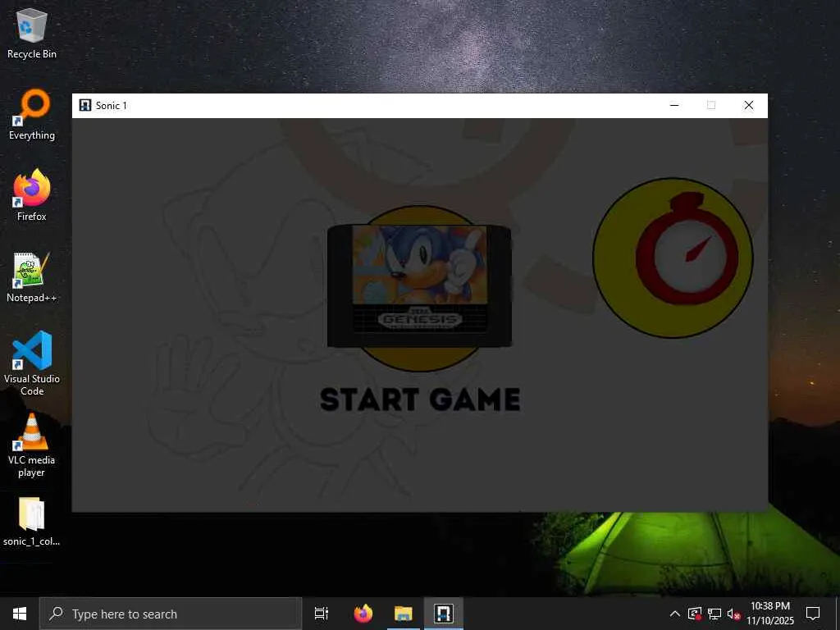Expand the hidden system tray icons

click(675, 614)
